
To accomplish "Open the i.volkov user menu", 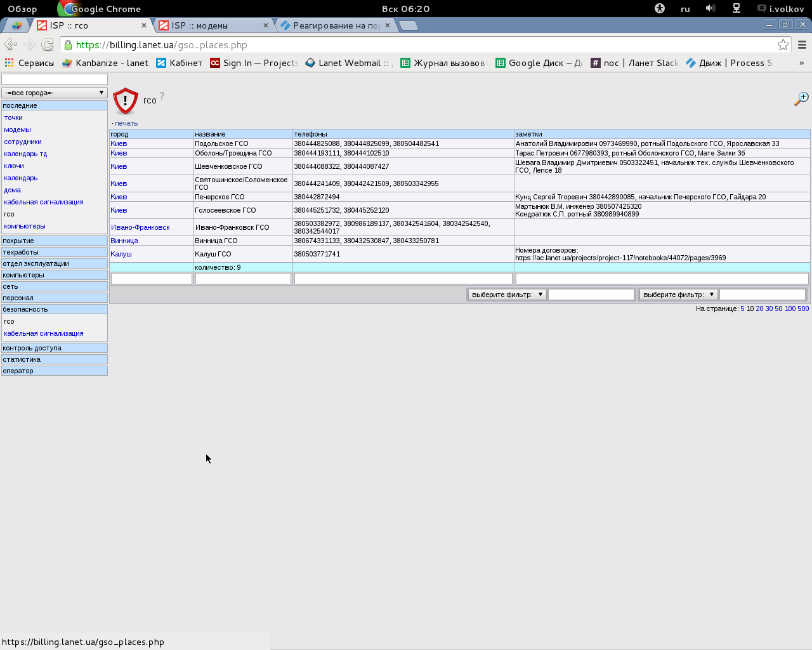I will point(781,9).
